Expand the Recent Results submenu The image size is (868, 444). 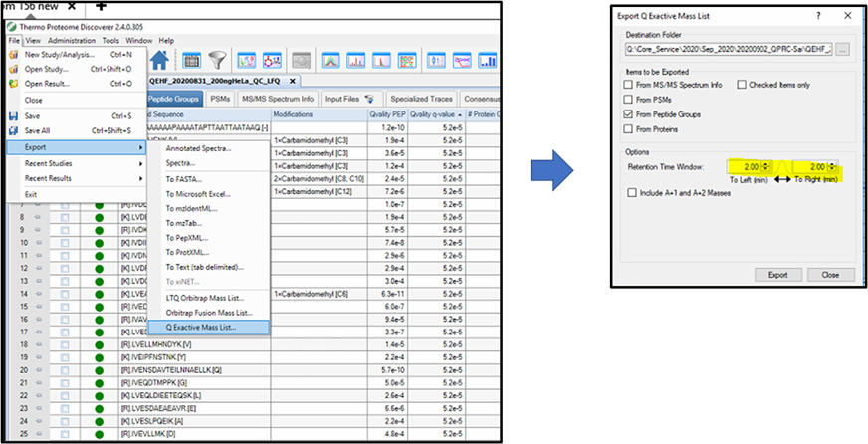140,178
